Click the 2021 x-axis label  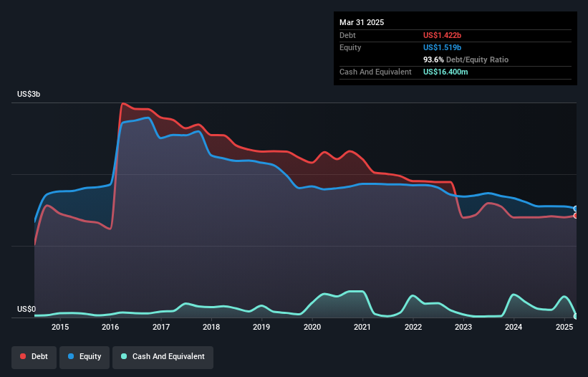(x=362, y=327)
